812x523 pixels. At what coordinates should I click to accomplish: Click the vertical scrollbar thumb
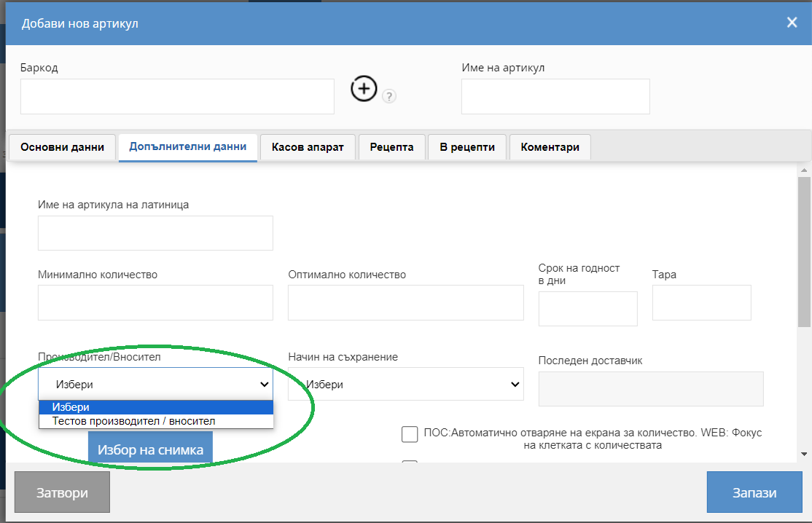[804, 252]
